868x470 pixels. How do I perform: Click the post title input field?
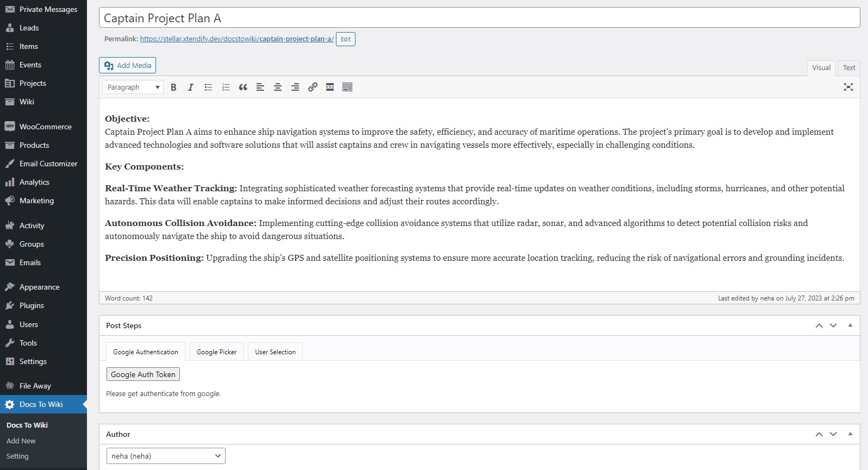(479, 18)
